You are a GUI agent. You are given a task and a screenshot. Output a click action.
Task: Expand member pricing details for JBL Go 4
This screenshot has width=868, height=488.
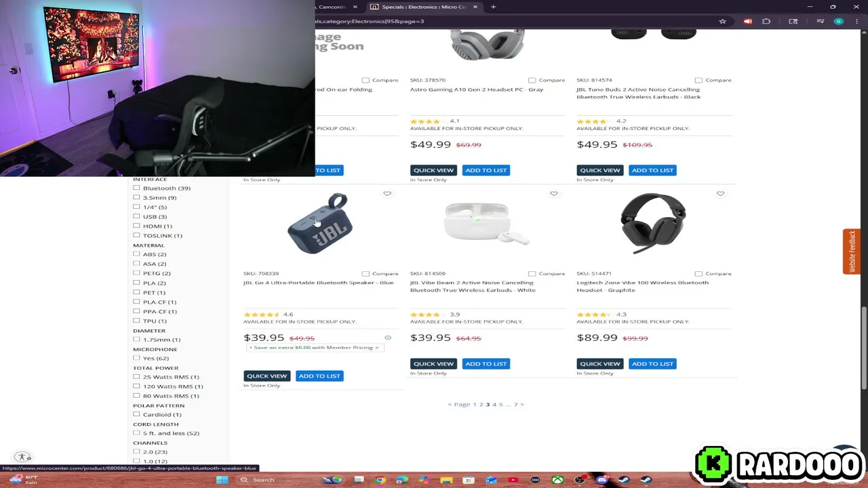tap(314, 348)
